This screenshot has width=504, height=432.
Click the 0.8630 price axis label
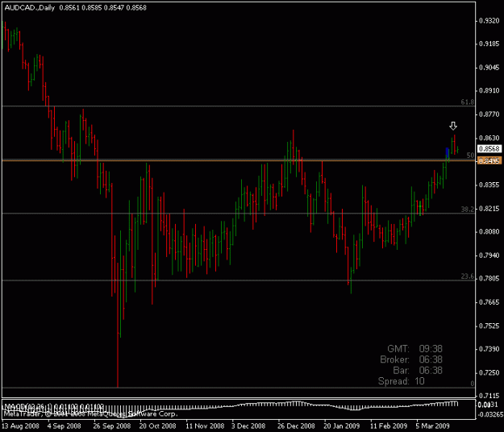[489, 138]
